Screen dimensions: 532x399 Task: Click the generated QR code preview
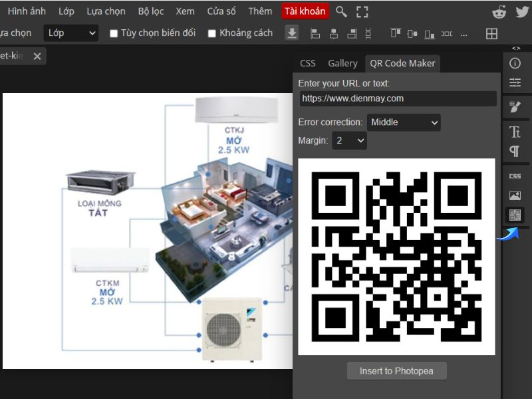(396, 257)
